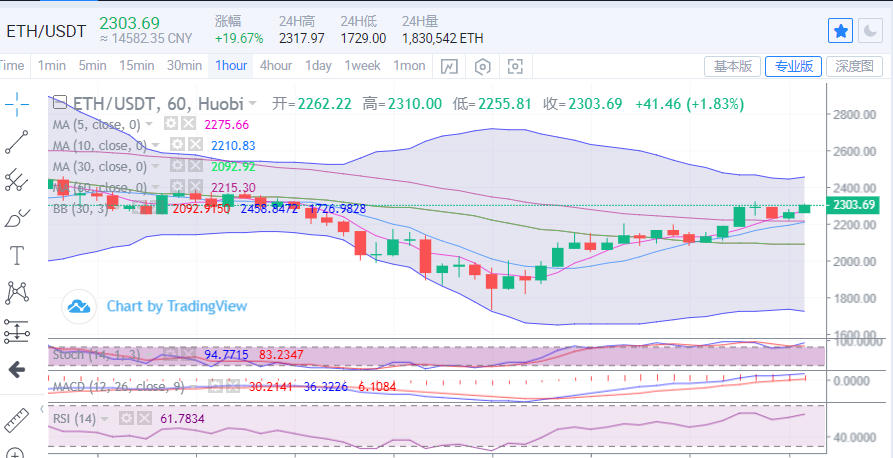Switch to 1week interval
893x458 pixels.
pyautogui.click(x=362, y=66)
